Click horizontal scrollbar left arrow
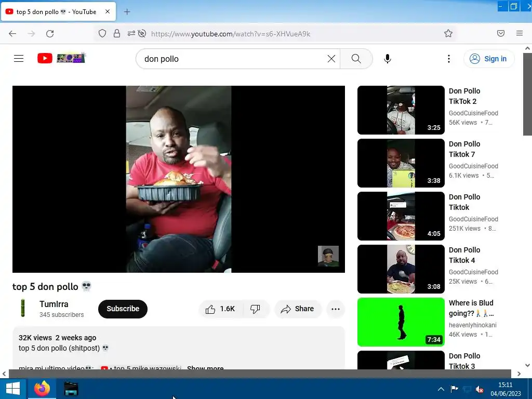Image resolution: width=532 pixels, height=399 pixels. click(x=4, y=374)
